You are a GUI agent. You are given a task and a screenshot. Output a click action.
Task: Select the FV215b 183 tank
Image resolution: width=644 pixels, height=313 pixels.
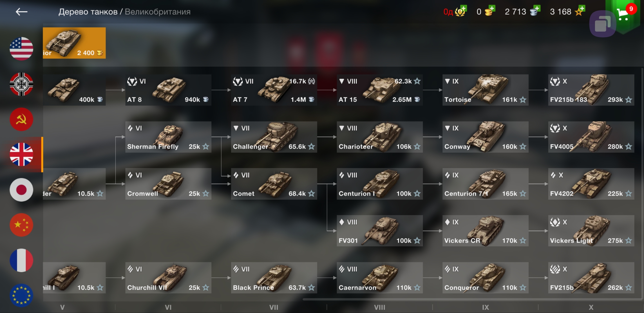(591, 90)
